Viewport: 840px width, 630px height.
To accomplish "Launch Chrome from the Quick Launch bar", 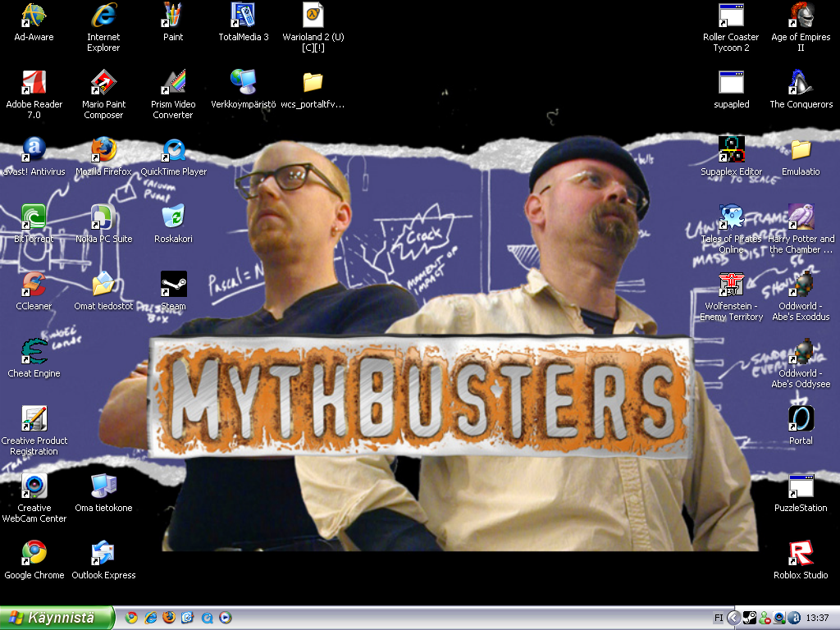I will coord(130,618).
